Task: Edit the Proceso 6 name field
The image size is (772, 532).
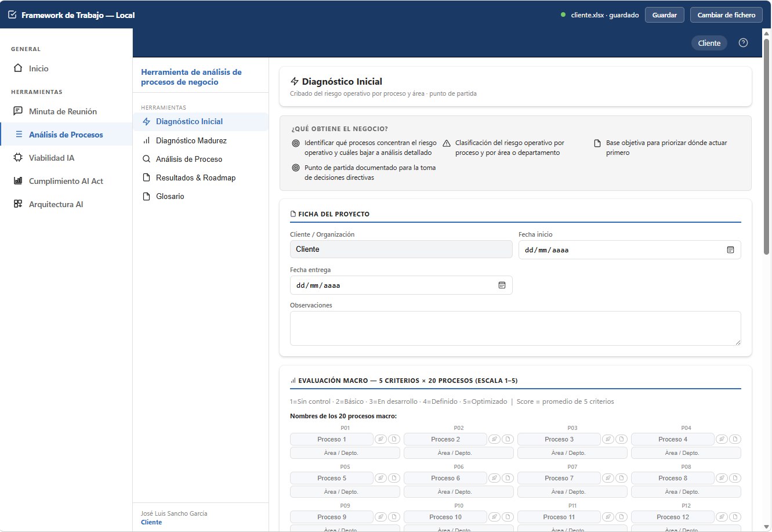Action: pyautogui.click(x=445, y=478)
